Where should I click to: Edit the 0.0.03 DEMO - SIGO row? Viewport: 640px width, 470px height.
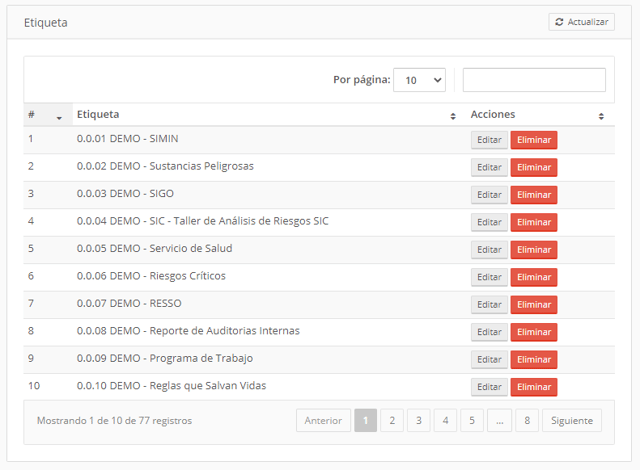(489, 195)
